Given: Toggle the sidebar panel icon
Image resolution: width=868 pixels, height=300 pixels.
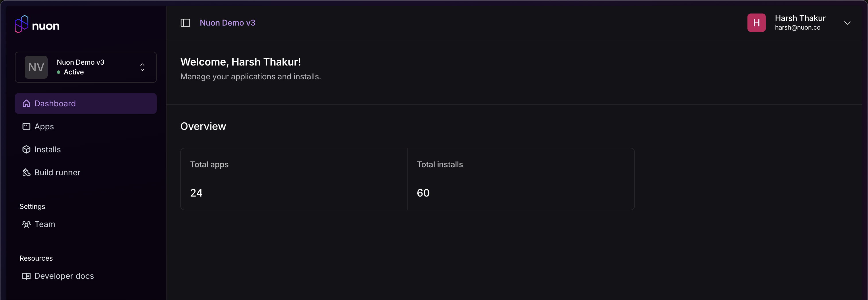Looking at the screenshot, I should tap(185, 23).
